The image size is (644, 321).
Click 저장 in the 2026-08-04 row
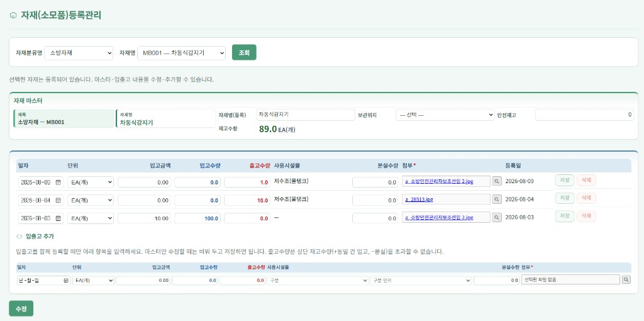tap(565, 198)
